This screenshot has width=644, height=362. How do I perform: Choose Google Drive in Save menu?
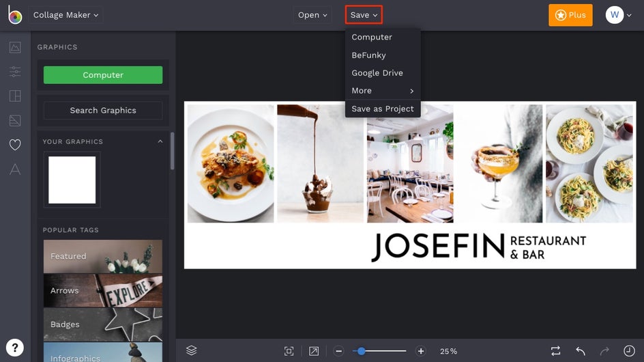[383, 73]
